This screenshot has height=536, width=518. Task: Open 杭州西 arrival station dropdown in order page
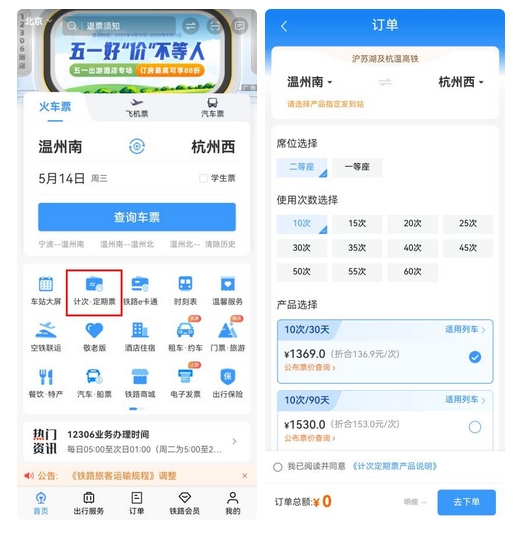(461, 82)
